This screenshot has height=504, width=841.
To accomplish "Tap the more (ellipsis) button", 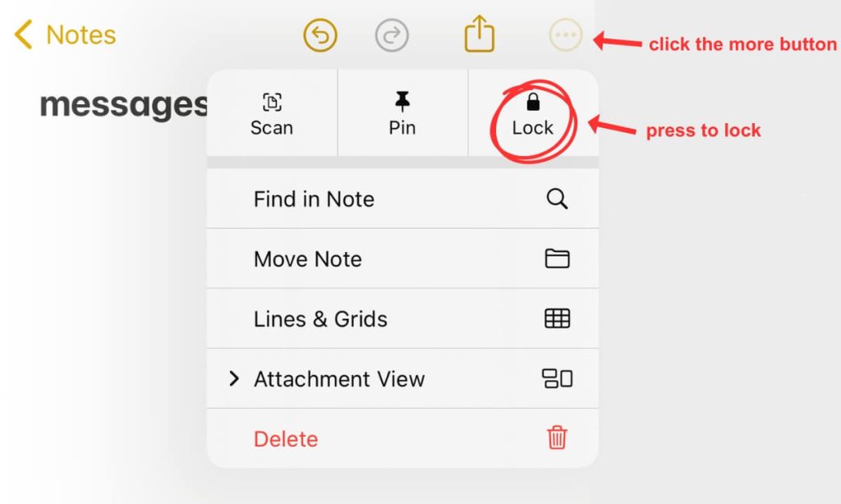I will point(567,35).
